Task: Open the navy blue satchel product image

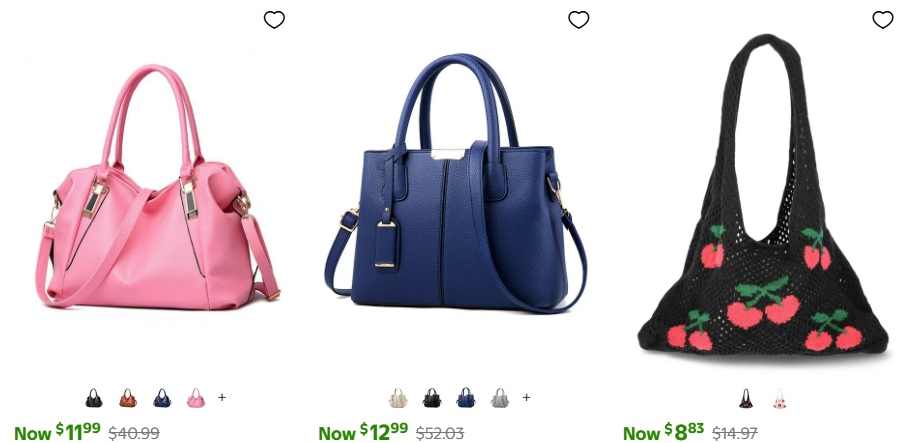Action: (456, 183)
